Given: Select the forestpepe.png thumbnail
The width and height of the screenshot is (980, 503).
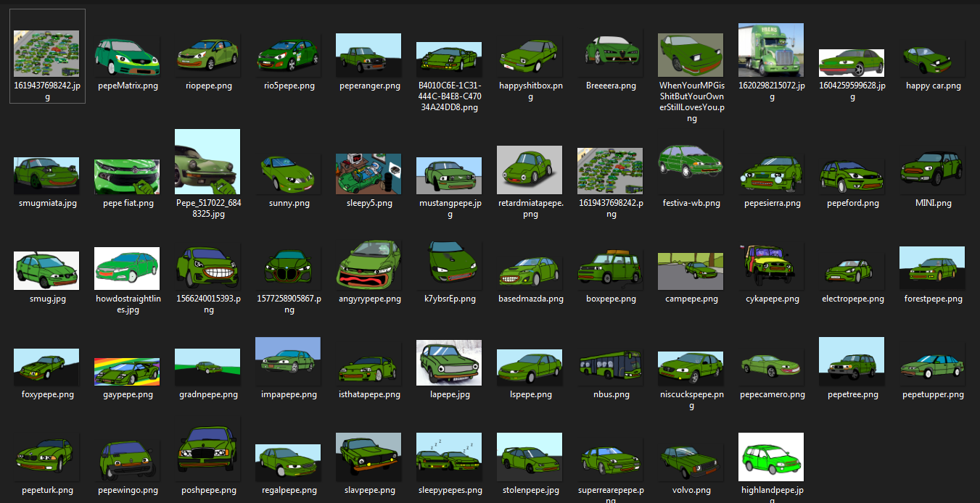Looking at the screenshot, I should click(x=932, y=268).
